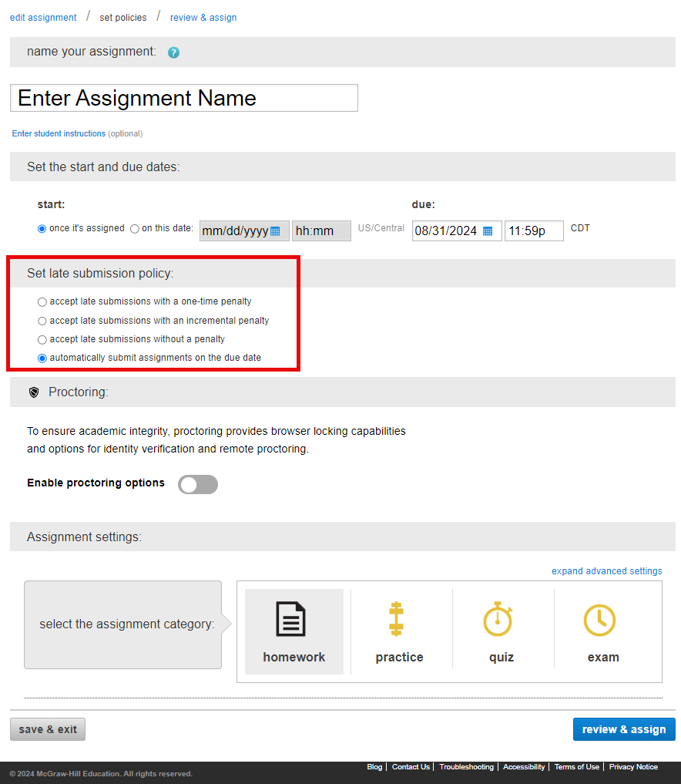Select the exam clock icon
681x784 pixels.
point(600,620)
